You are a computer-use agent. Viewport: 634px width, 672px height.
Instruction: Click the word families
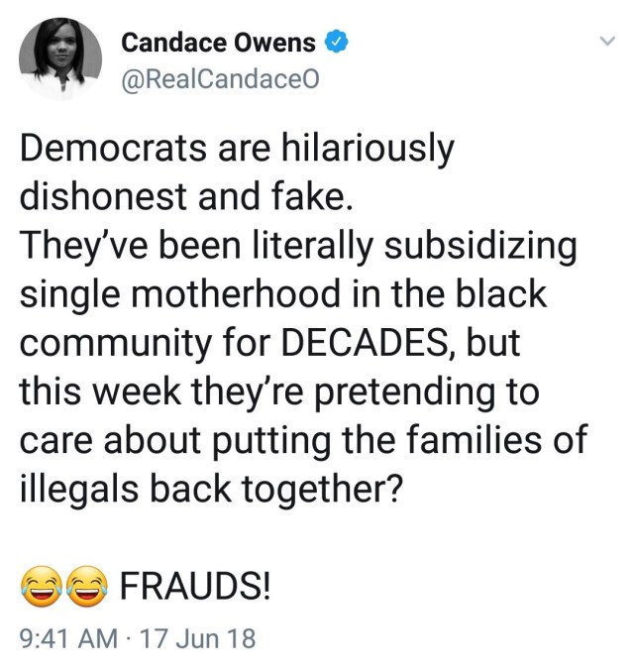point(474,440)
